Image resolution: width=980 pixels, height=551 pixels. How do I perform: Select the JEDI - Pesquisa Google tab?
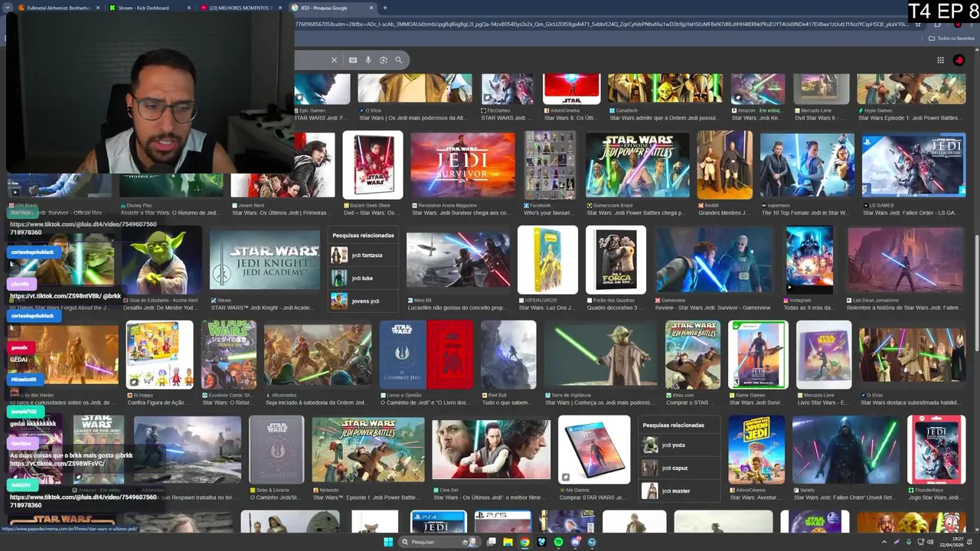point(331,8)
